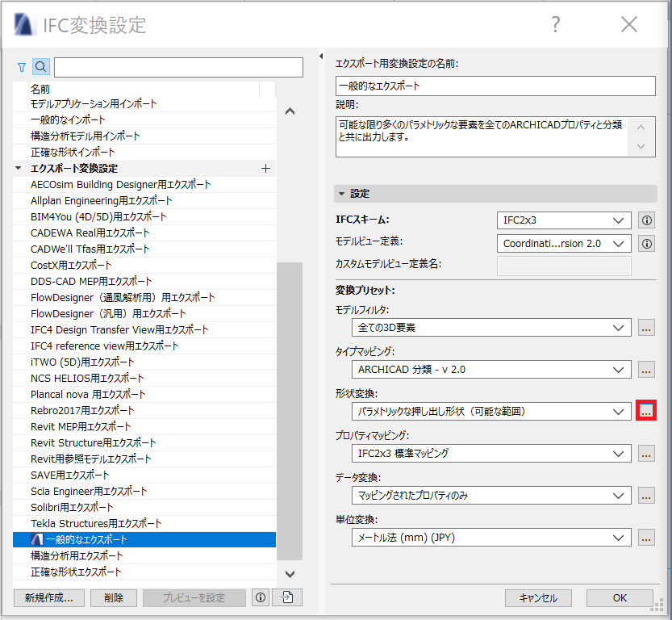Image resolution: width=672 pixels, height=620 pixels.
Task: Select Solibri用エクスポート
Action: tap(144, 508)
